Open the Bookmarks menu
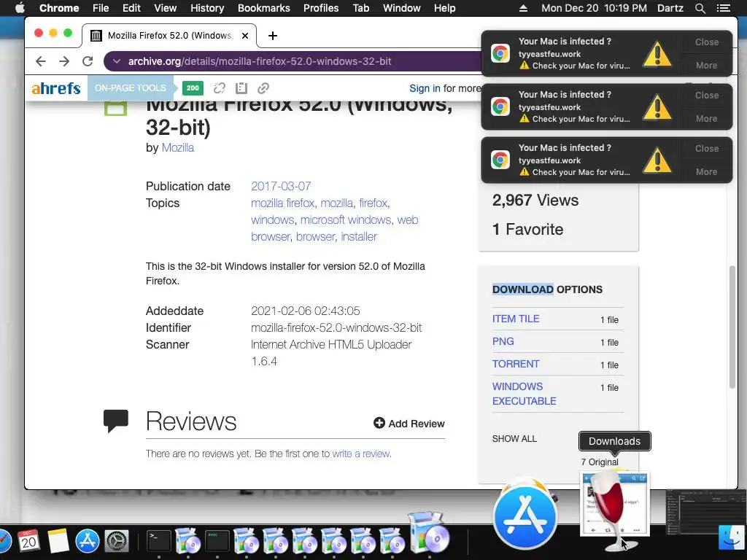The image size is (747, 560). pos(264,8)
